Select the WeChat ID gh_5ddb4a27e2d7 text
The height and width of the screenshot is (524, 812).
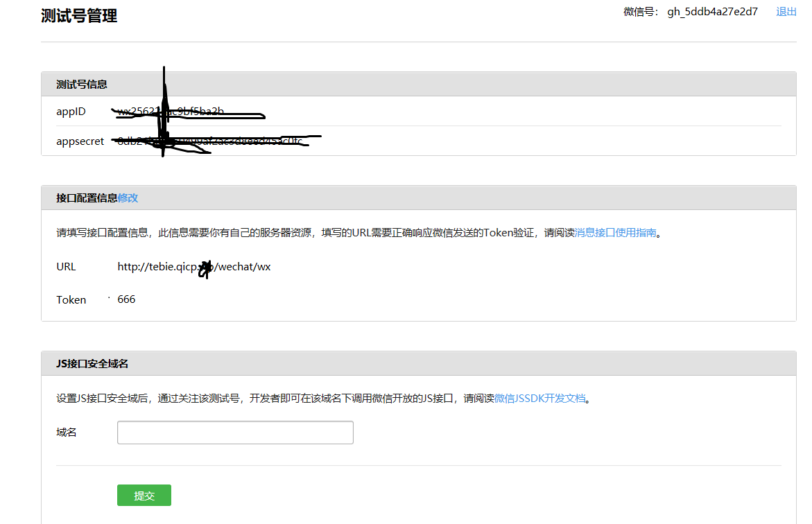point(712,12)
